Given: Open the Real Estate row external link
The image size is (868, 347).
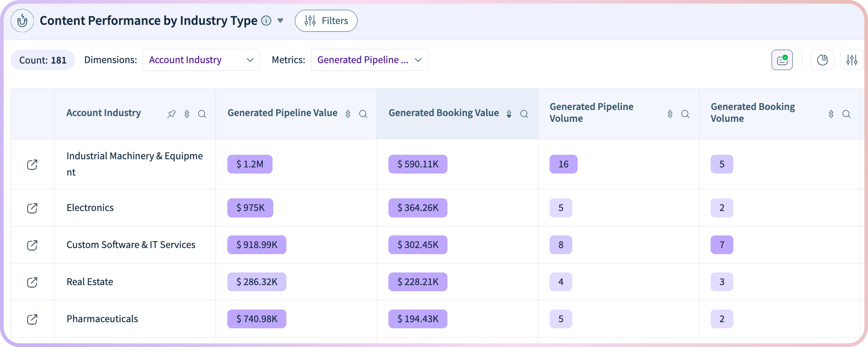Looking at the screenshot, I should 32,282.
